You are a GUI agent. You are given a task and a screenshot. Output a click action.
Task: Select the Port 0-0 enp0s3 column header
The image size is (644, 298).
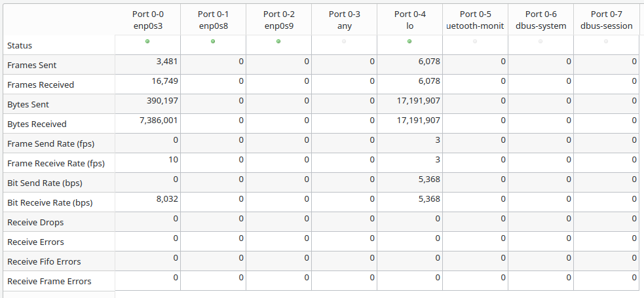coord(147,20)
